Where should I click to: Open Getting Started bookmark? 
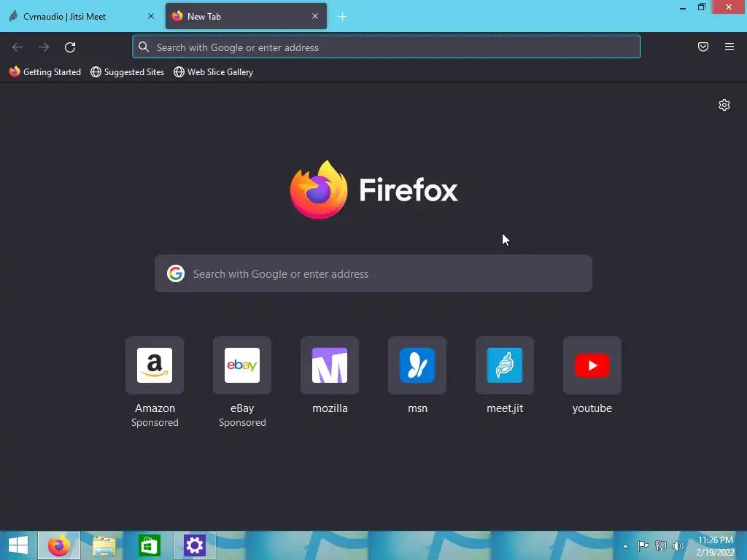[x=44, y=72]
